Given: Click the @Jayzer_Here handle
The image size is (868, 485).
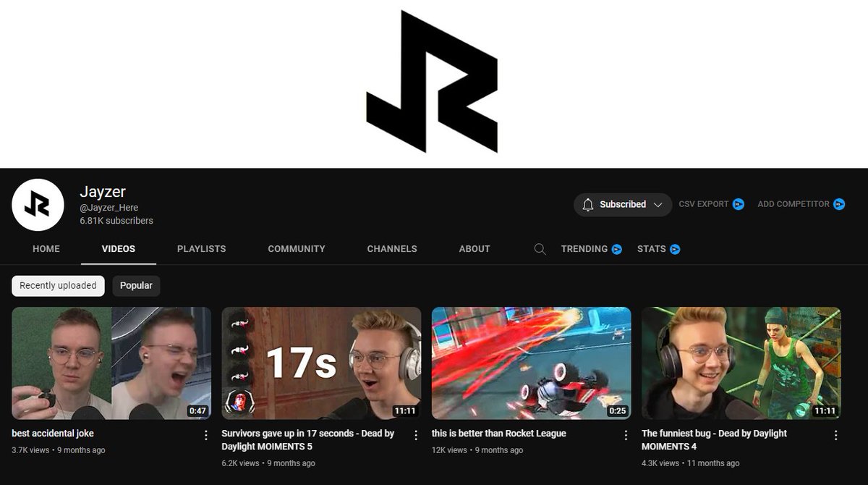Looking at the screenshot, I should (x=108, y=208).
